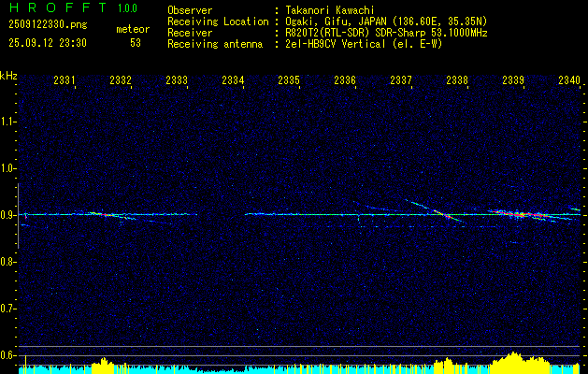Click the 2339 time marker
Screen dimensions: 588x374
pyautogui.click(x=513, y=79)
